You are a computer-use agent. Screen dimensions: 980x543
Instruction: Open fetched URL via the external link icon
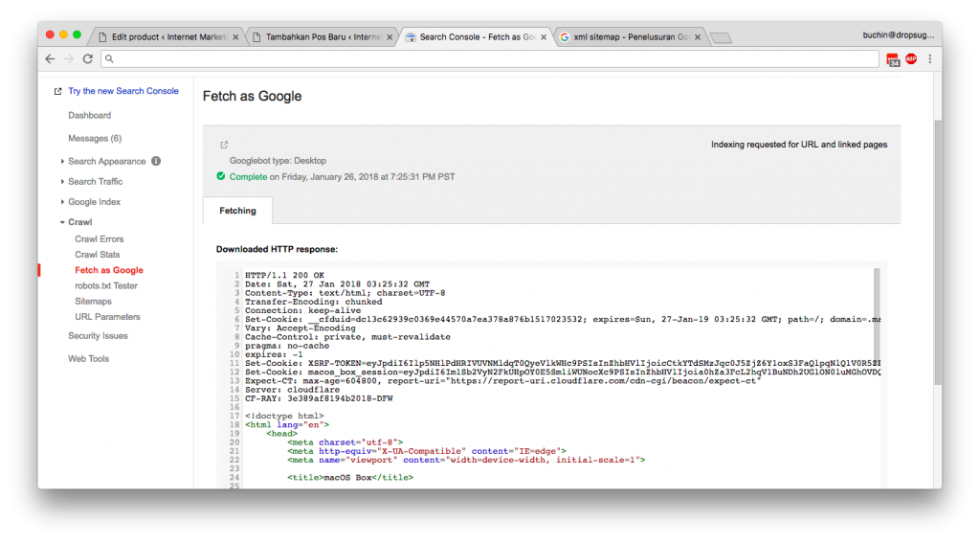[x=224, y=145]
